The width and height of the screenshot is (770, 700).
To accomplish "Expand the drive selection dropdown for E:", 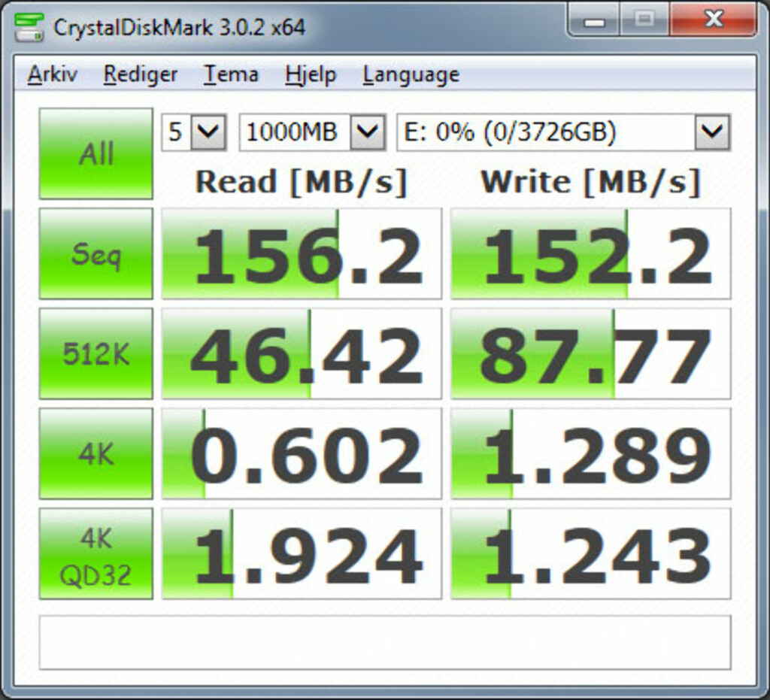I will pyautogui.click(x=713, y=132).
